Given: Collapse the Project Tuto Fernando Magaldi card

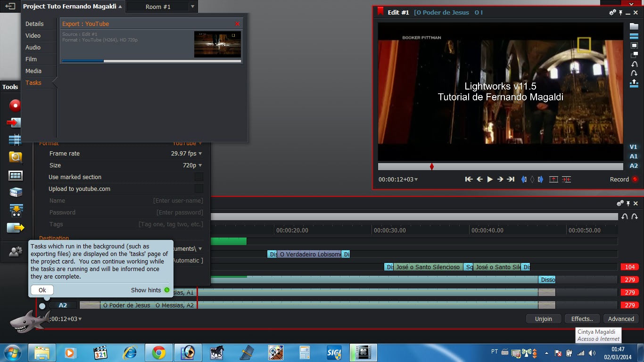Looking at the screenshot, I should [x=121, y=7].
